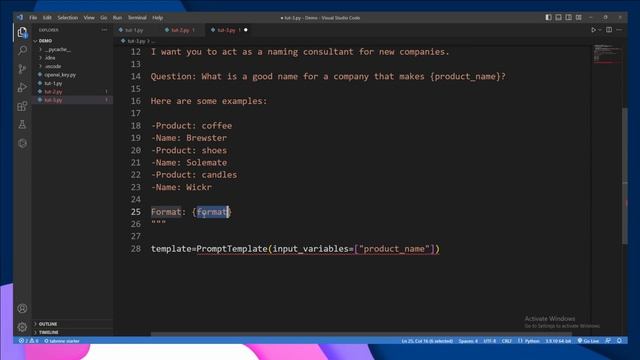Expand the .vscode folder
Screen dimensions: 640x360
(53, 66)
